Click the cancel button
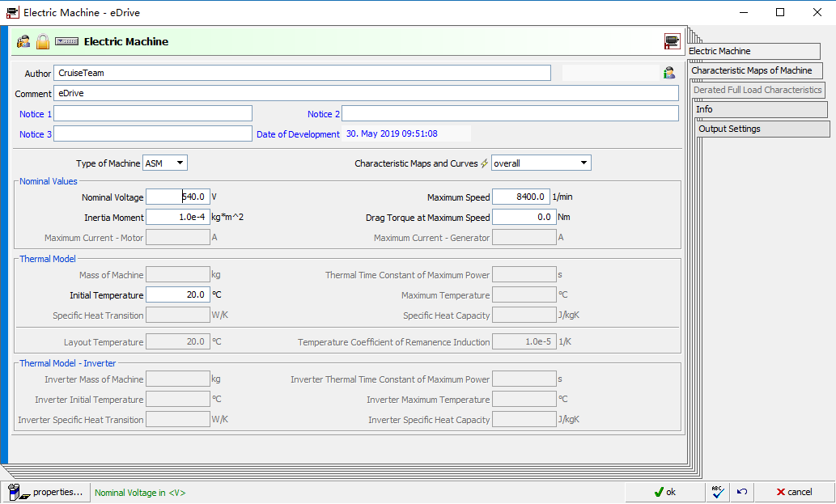The image size is (836, 504). pyautogui.click(x=795, y=492)
